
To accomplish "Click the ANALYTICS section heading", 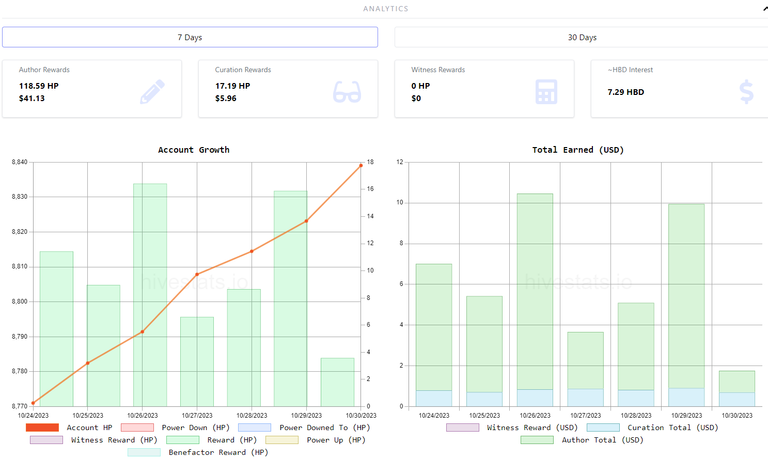I will point(385,9).
